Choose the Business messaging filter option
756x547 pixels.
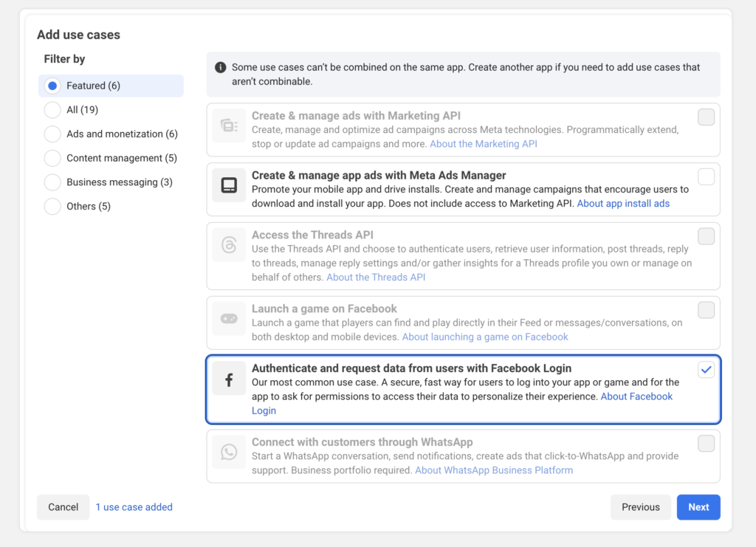(52, 182)
